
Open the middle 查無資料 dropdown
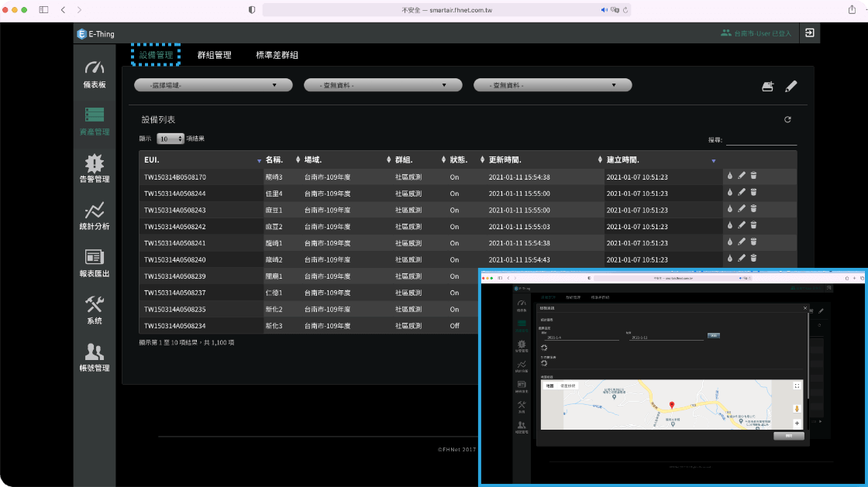pyautogui.click(x=377, y=85)
